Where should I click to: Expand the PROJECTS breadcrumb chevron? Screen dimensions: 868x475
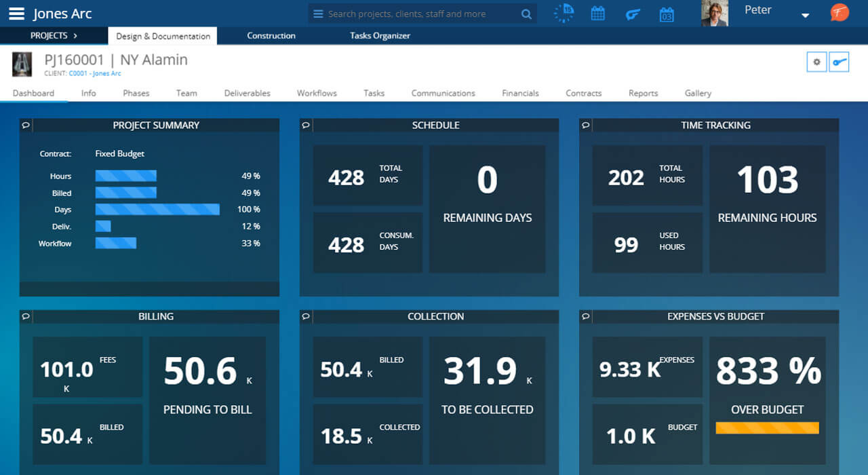tap(75, 35)
